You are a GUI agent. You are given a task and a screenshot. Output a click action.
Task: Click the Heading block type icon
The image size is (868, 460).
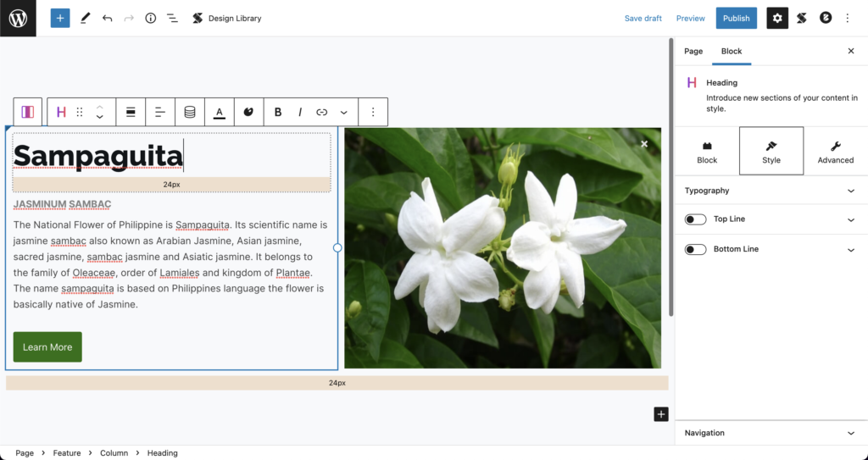pos(61,113)
